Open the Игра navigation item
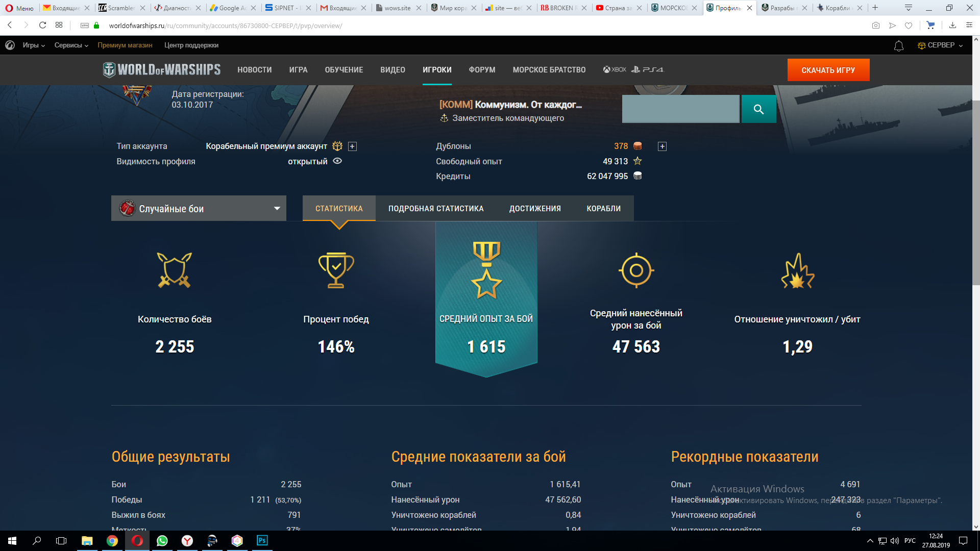This screenshot has height=551, width=980. coord(298,70)
